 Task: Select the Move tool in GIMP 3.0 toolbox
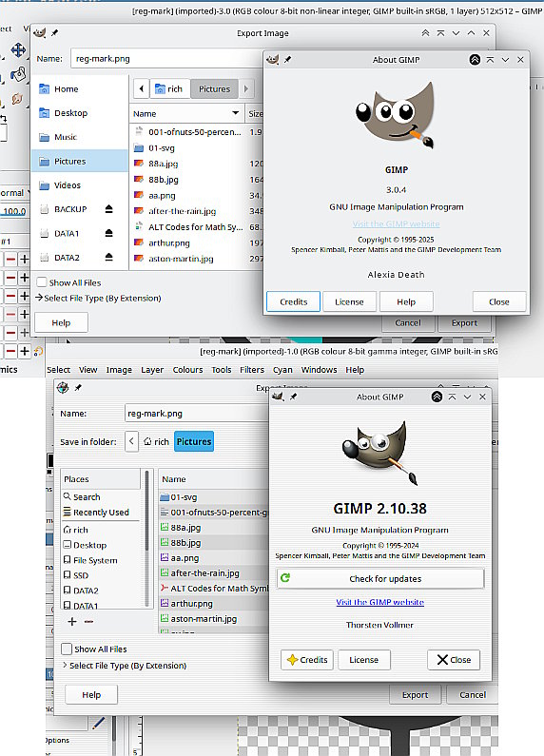click(x=18, y=50)
